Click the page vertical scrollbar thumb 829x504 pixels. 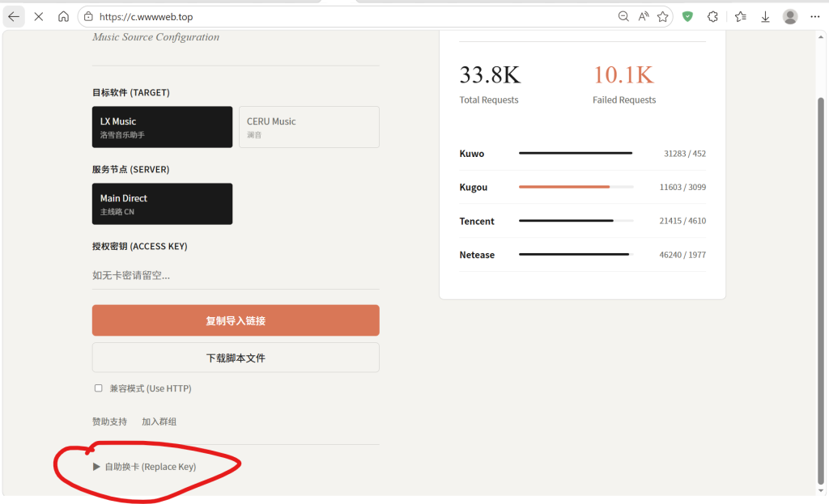pos(821,290)
